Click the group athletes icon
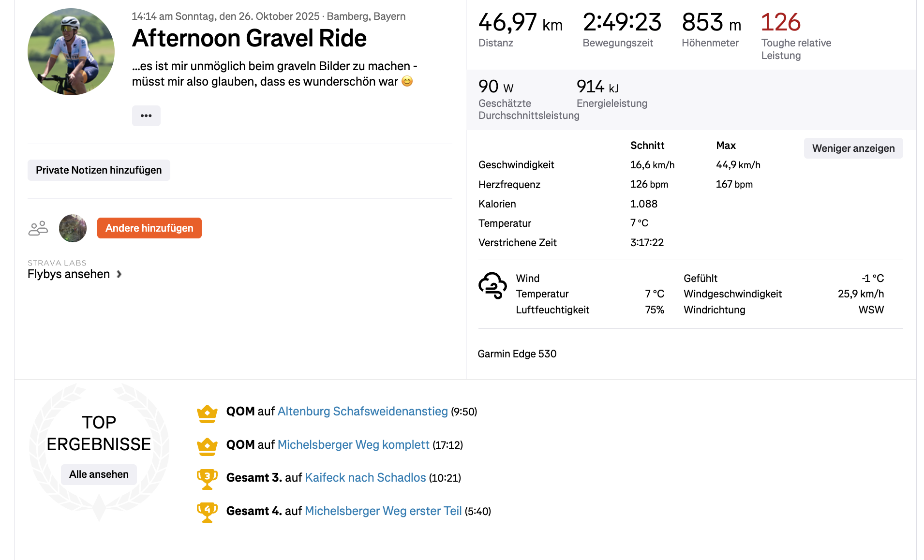Screen dimensions: 924x560 (38, 228)
